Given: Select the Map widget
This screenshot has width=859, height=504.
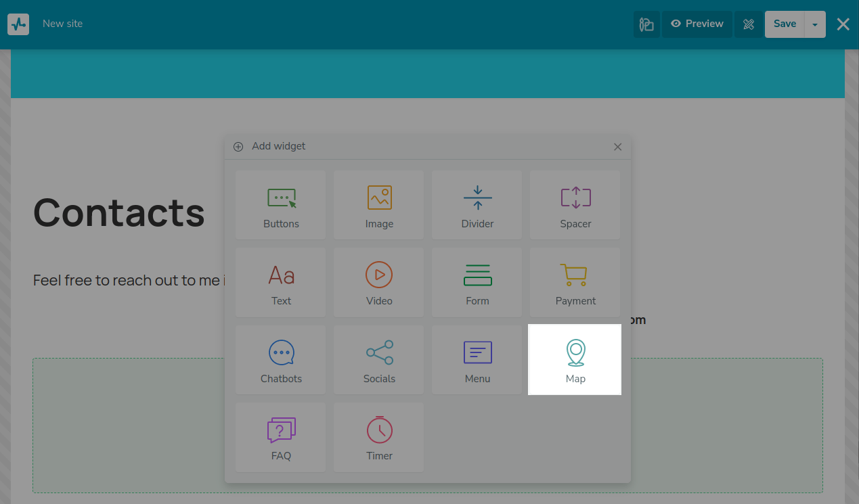Looking at the screenshot, I should (x=575, y=360).
